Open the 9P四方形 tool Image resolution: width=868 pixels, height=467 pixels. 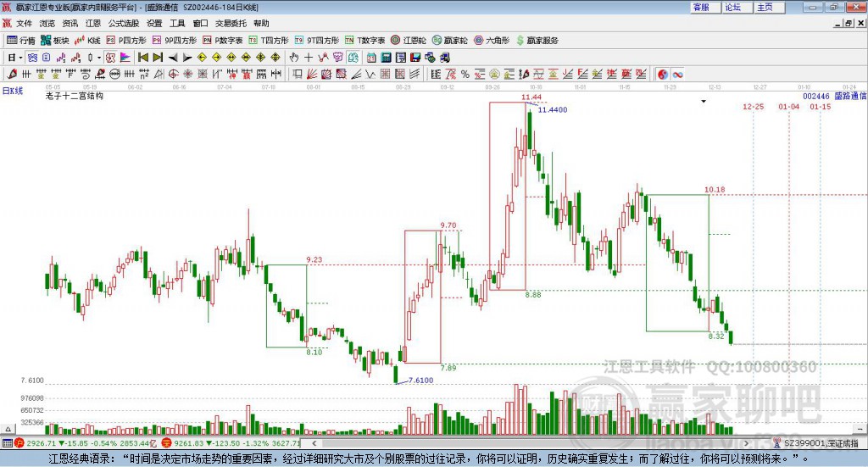(175, 41)
